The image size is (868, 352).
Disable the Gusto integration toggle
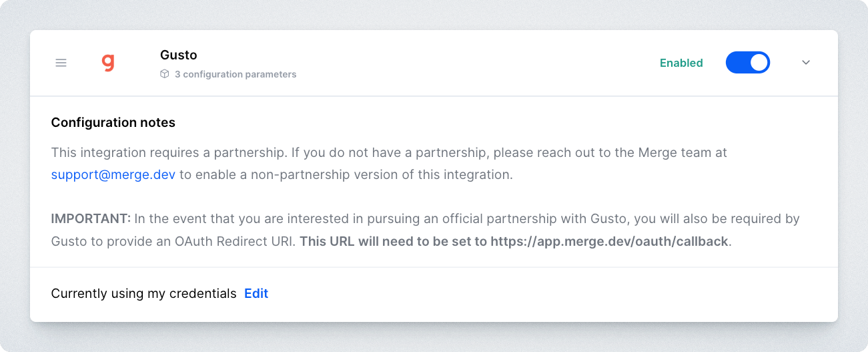(x=747, y=63)
